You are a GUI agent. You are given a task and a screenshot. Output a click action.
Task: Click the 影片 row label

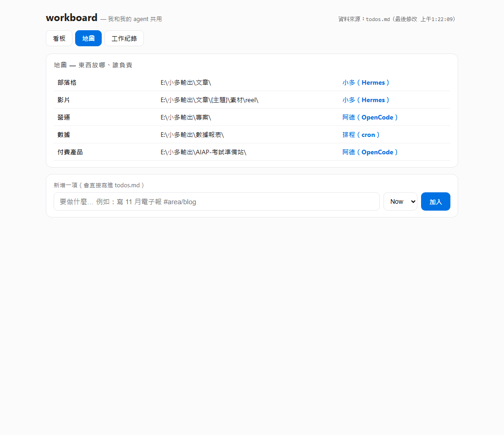click(64, 100)
